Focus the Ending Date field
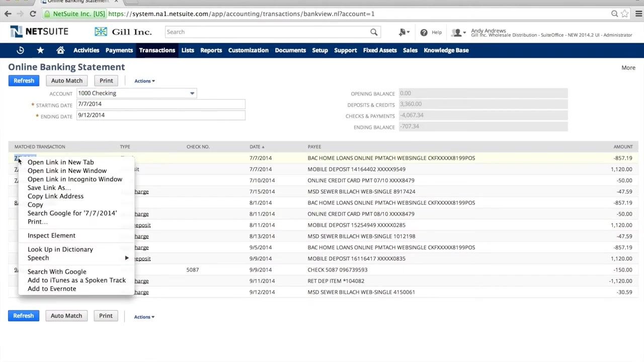This screenshot has width=644, height=362. pos(160,115)
